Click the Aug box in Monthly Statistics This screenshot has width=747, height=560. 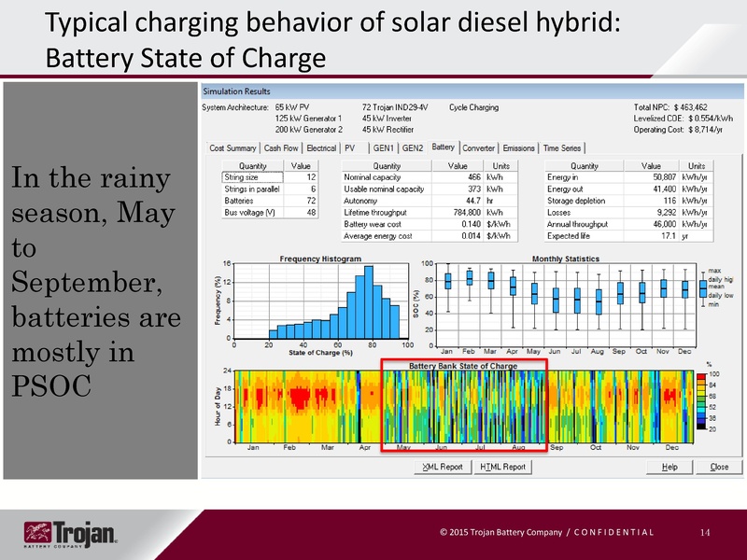pyautogui.click(x=599, y=301)
